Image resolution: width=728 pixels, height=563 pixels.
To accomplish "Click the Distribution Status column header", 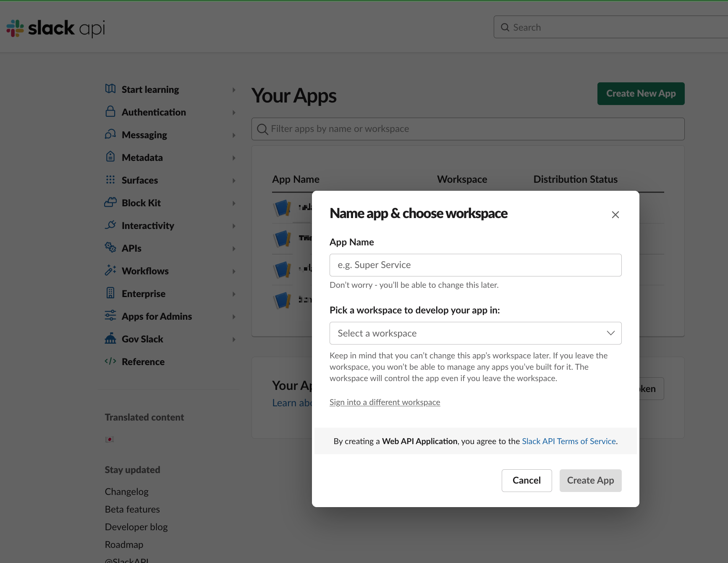I will [575, 179].
